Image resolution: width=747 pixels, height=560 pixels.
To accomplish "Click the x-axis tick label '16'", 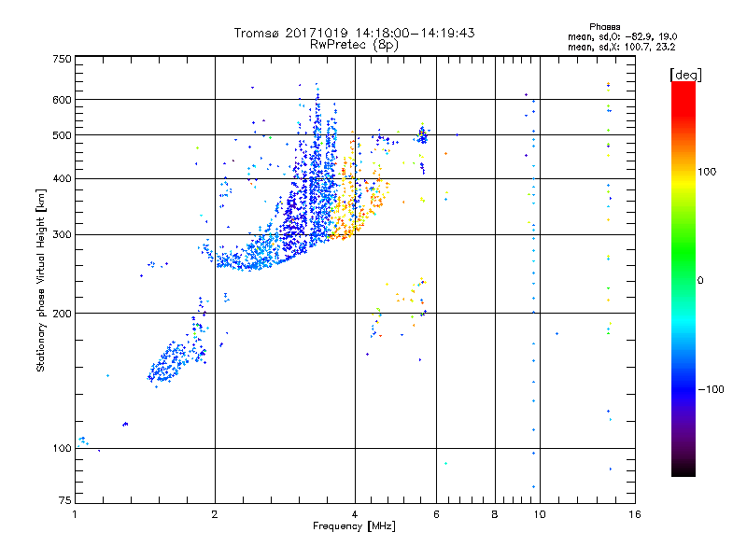I will 635,514.
